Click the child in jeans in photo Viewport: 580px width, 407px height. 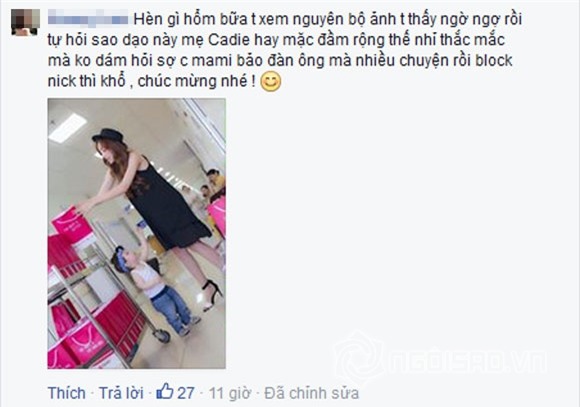155,289
